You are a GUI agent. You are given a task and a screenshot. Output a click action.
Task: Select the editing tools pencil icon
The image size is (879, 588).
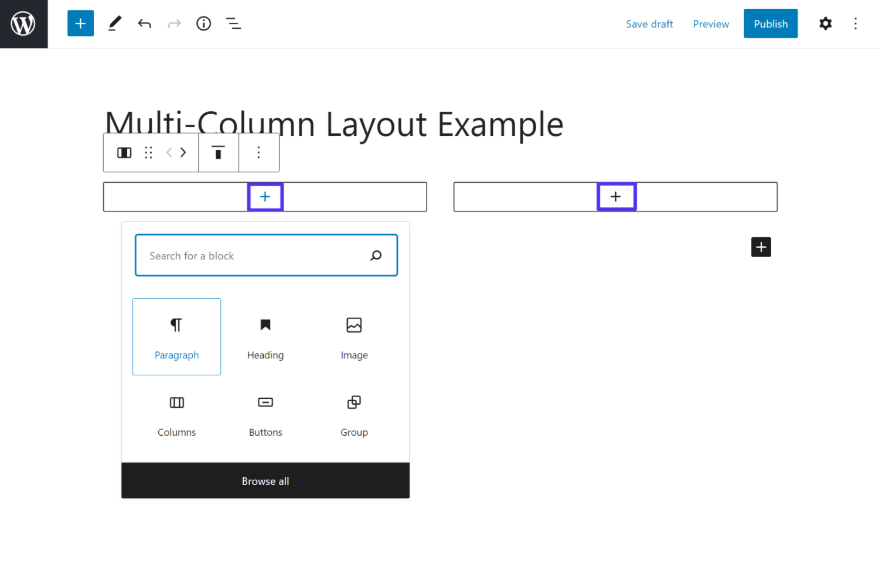115,23
